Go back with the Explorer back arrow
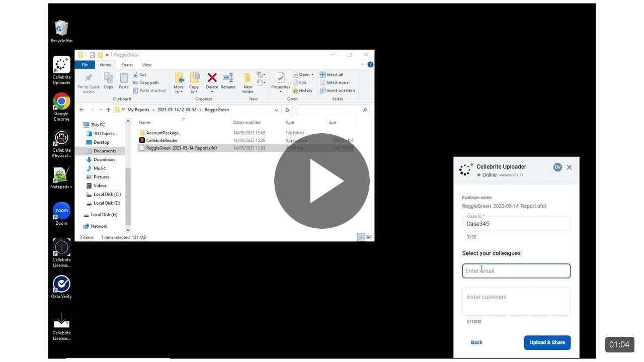644x362 pixels. [x=82, y=110]
